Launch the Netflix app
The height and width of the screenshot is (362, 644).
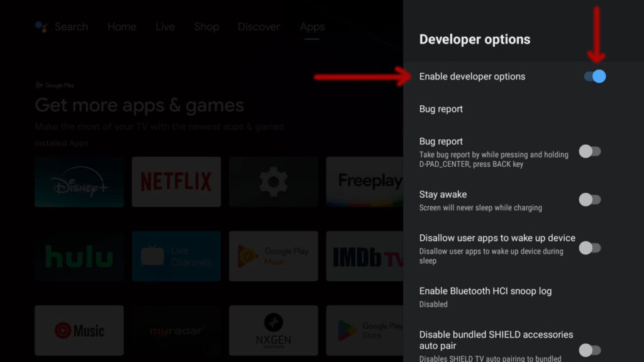coord(176,182)
